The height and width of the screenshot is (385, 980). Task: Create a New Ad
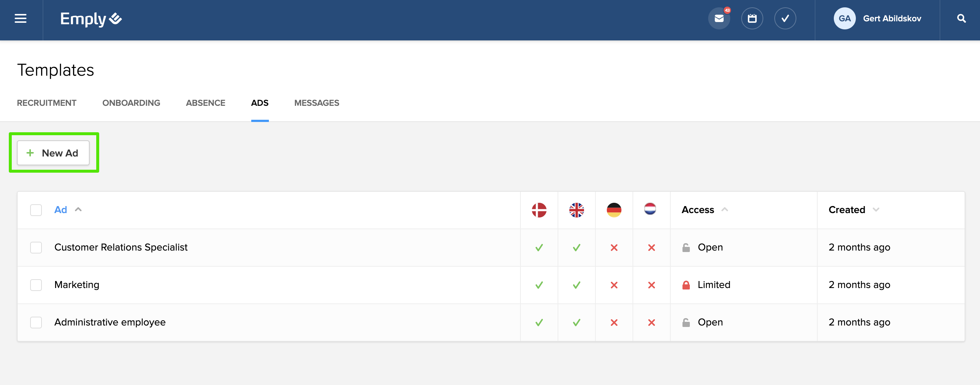coord(53,153)
